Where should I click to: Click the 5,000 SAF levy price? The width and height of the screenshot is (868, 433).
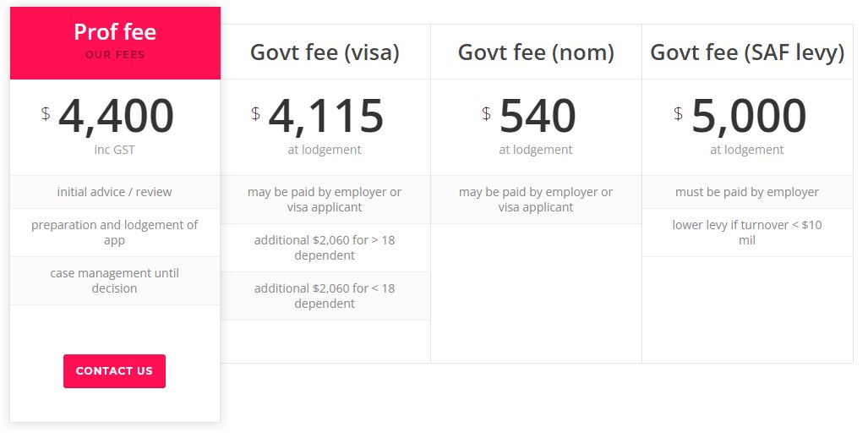pyautogui.click(x=749, y=117)
